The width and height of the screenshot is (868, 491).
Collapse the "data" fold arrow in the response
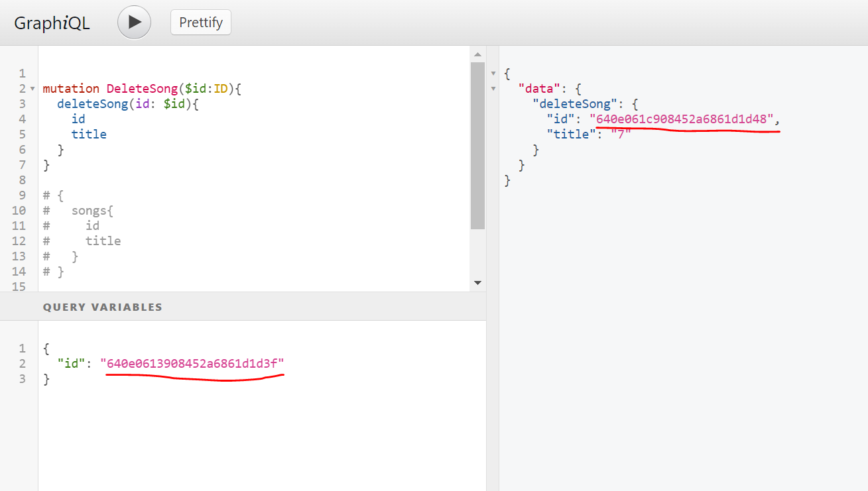tap(493, 89)
